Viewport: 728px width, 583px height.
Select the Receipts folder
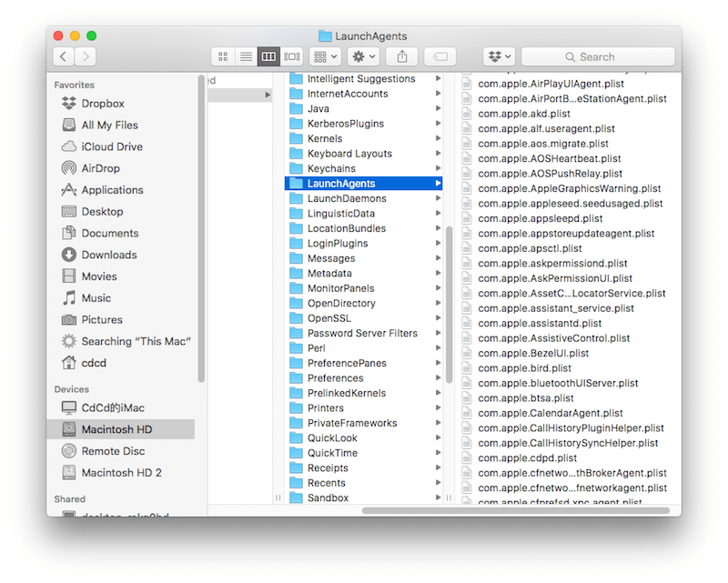click(363, 467)
